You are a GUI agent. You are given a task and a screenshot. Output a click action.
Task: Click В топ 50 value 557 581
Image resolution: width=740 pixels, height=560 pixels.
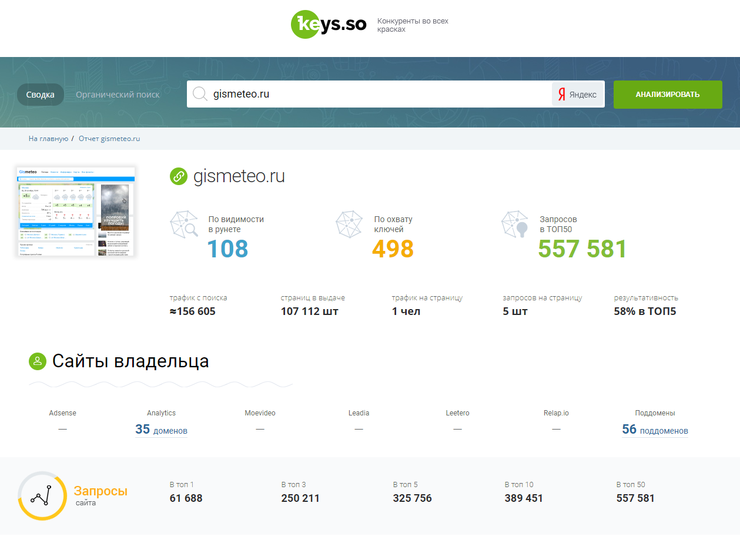[x=635, y=498]
